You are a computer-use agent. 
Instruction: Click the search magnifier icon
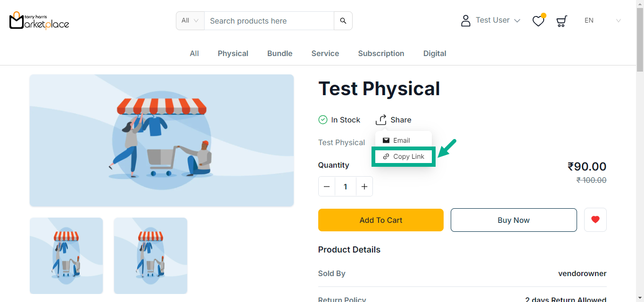click(343, 21)
